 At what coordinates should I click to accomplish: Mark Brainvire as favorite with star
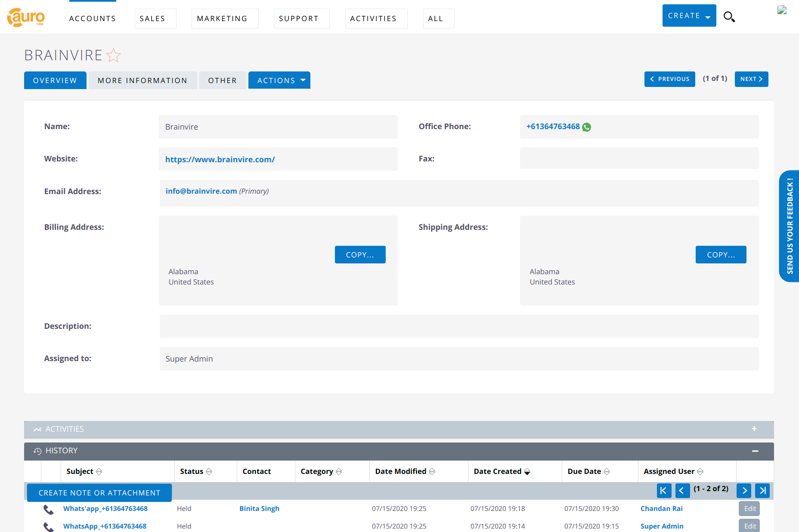pyautogui.click(x=114, y=55)
